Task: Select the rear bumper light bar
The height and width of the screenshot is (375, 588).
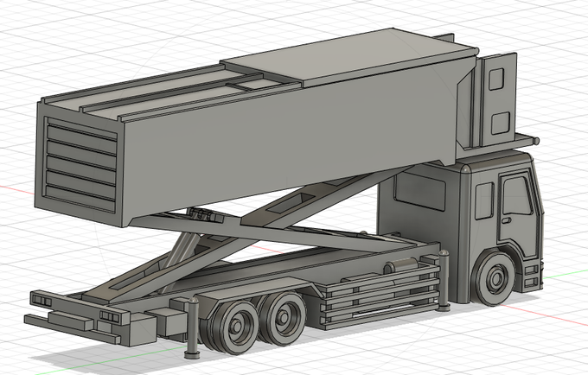Action: click(79, 308)
